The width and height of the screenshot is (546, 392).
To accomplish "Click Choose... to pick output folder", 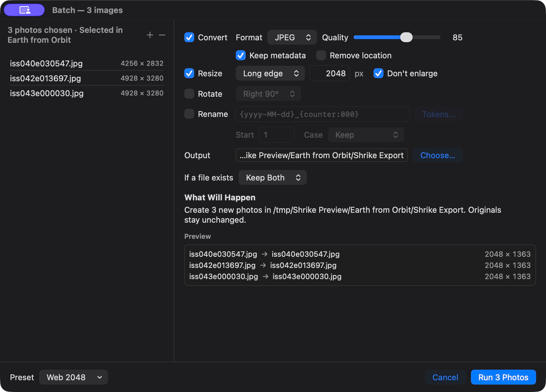I will coord(438,155).
